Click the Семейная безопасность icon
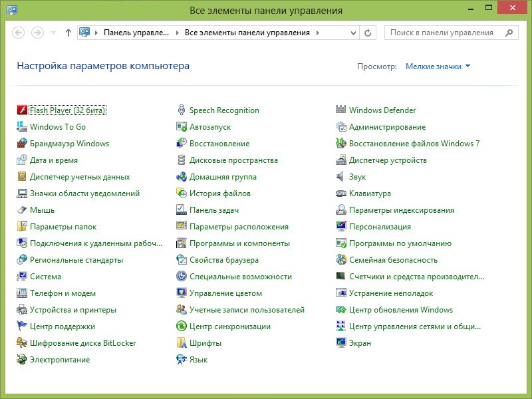The width and height of the screenshot is (532, 399). coord(341,259)
